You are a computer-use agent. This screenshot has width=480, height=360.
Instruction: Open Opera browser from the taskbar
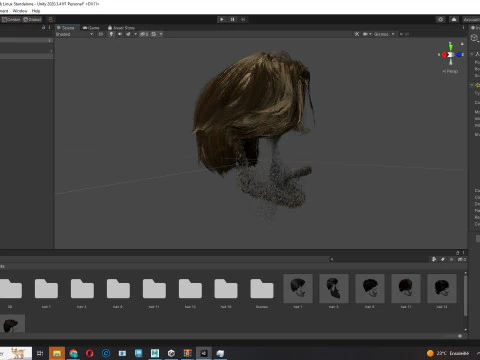pyautogui.click(x=89, y=353)
